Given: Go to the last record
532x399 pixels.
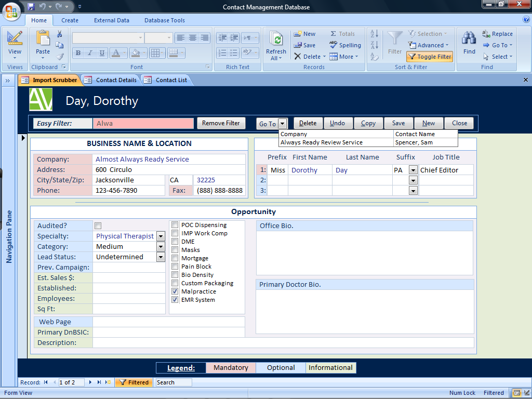Looking at the screenshot, I should 99,382.
